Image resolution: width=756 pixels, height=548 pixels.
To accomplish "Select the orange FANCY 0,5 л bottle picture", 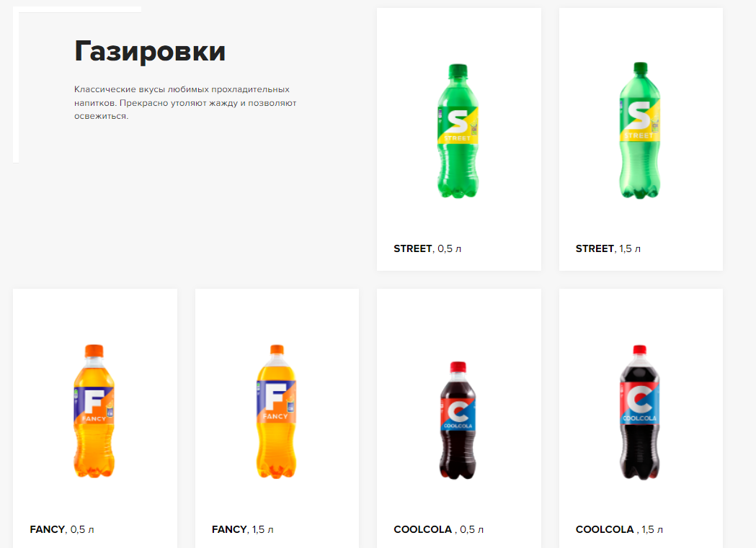I will click(x=94, y=411).
